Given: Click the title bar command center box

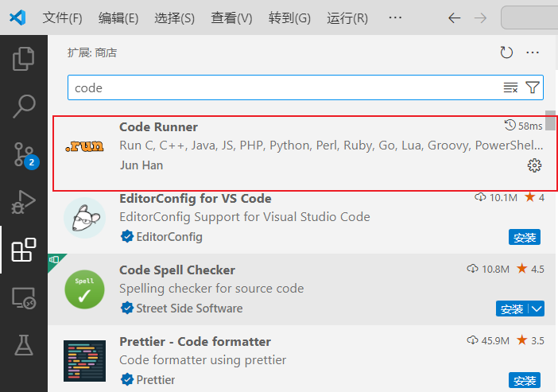Looking at the screenshot, I should point(529,17).
